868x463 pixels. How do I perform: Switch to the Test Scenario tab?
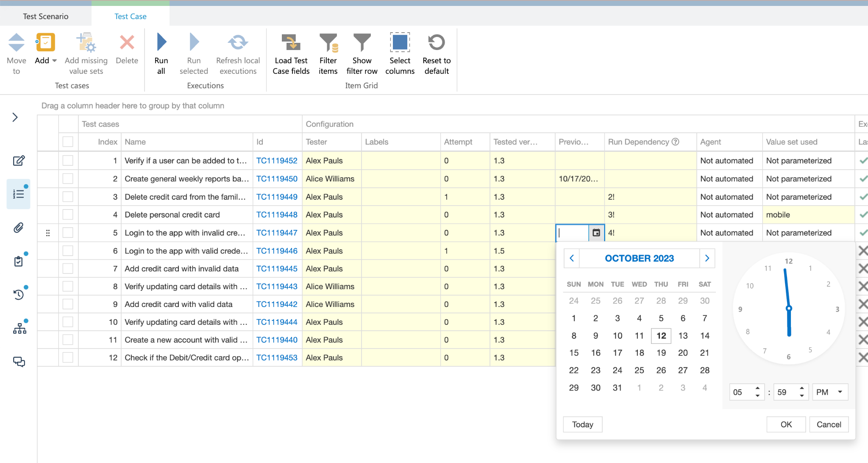coord(46,17)
